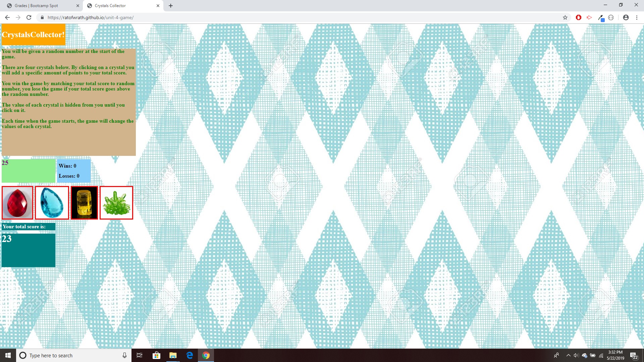Open volume control in tray
The height and width of the screenshot is (362, 644).
pyautogui.click(x=576, y=355)
